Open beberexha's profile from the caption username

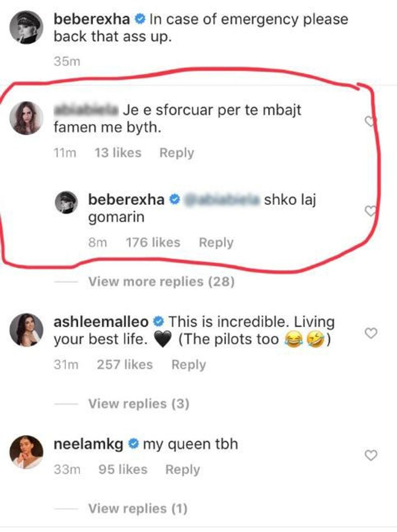pos(93,18)
